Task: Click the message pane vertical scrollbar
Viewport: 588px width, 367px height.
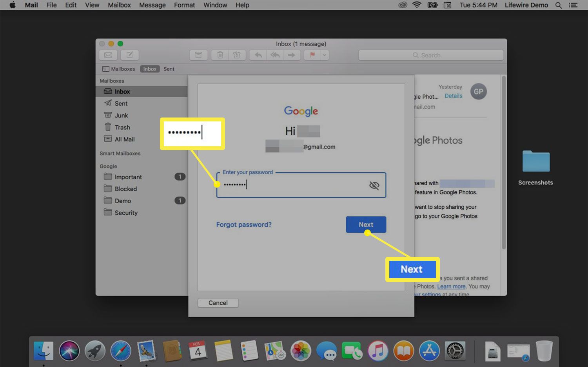Action: [504, 163]
